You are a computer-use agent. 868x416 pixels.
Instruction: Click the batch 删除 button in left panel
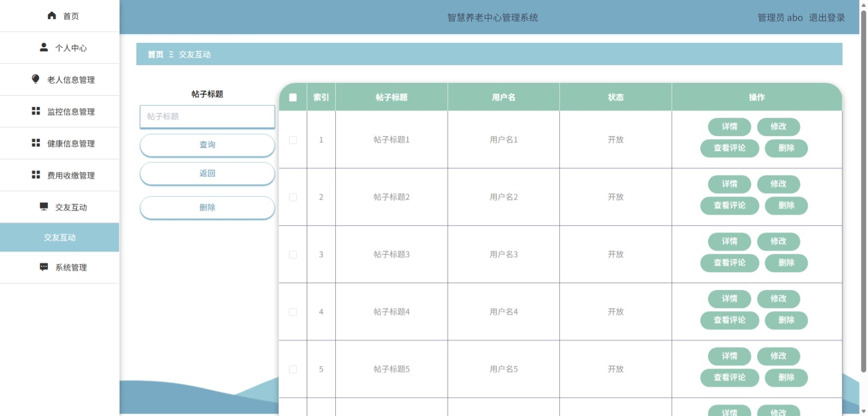207,208
